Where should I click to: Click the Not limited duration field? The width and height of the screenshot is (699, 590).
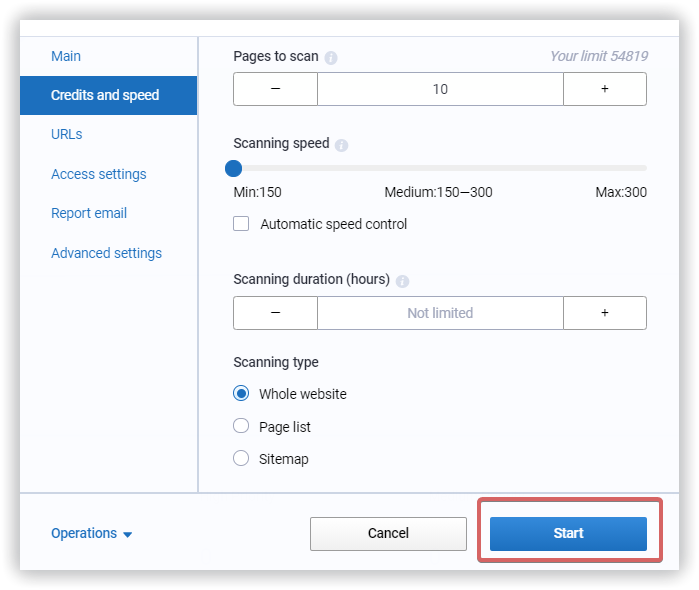440,313
